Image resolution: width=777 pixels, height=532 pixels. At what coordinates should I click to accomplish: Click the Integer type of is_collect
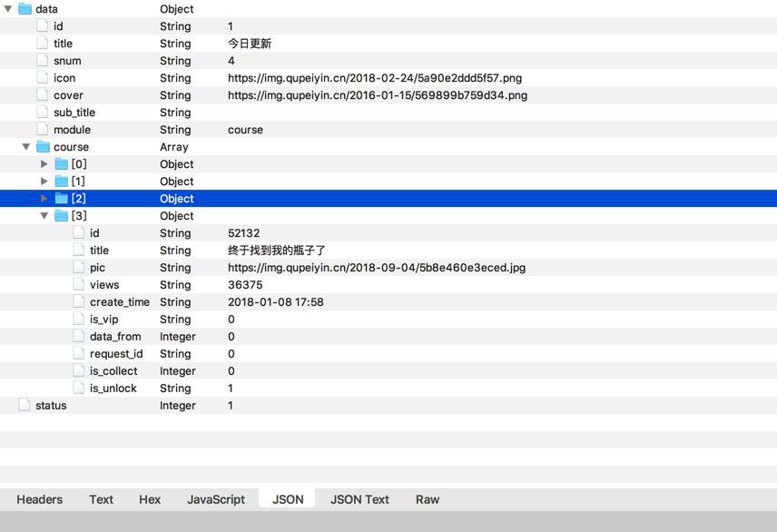[177, 371]
